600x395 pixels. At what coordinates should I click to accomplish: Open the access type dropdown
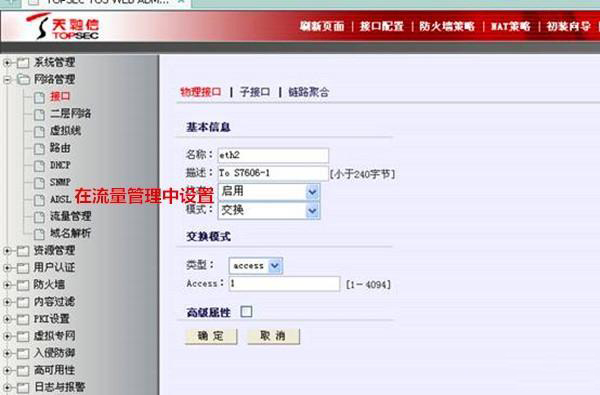tap(256, 266)
